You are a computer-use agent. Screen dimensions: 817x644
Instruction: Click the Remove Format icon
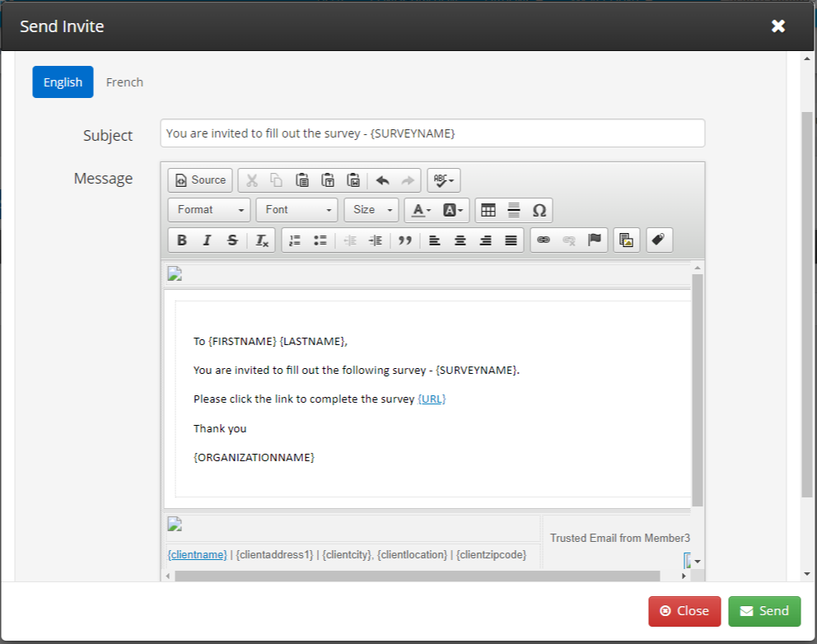point(262,240)
